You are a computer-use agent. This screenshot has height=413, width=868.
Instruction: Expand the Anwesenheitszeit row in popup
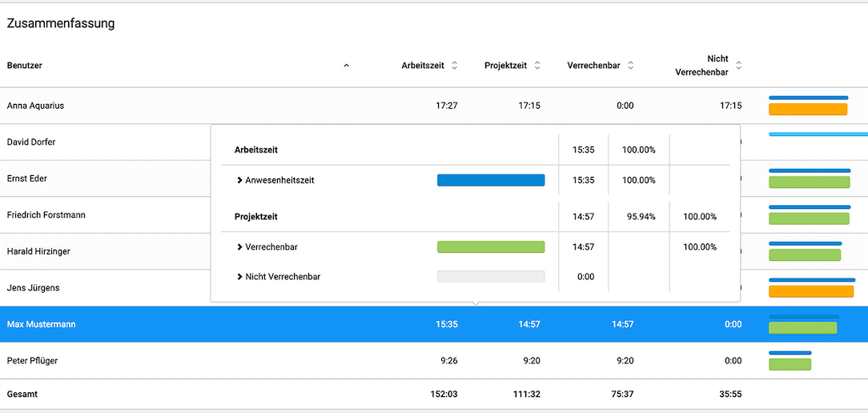239,180
